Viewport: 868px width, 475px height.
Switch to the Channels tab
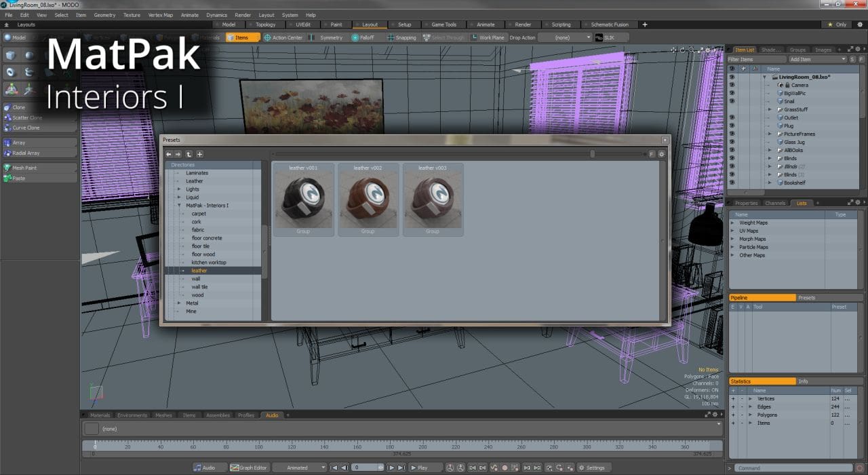point(775,203)
